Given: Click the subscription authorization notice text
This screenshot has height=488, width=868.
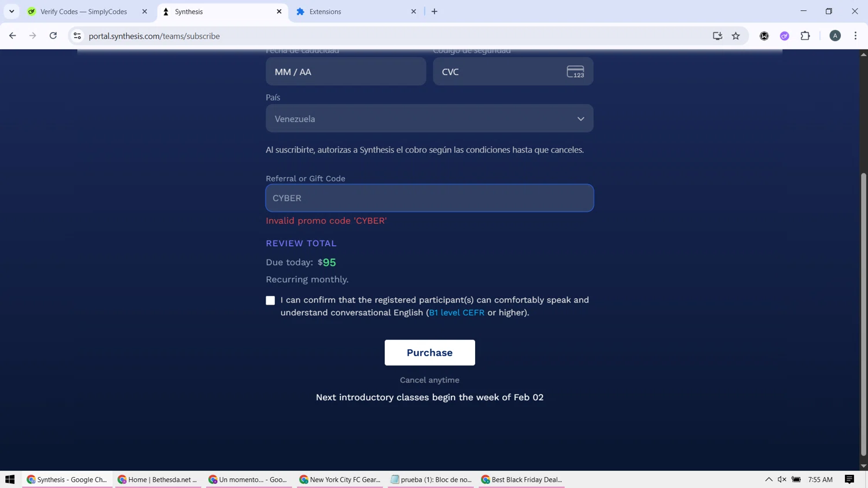Looking at the screenshot, I should coord(425,150).
